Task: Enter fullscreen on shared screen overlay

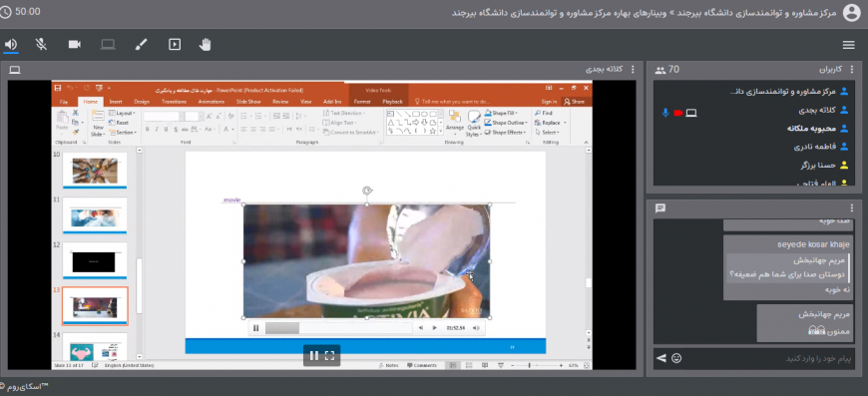Action: (330, 356)
